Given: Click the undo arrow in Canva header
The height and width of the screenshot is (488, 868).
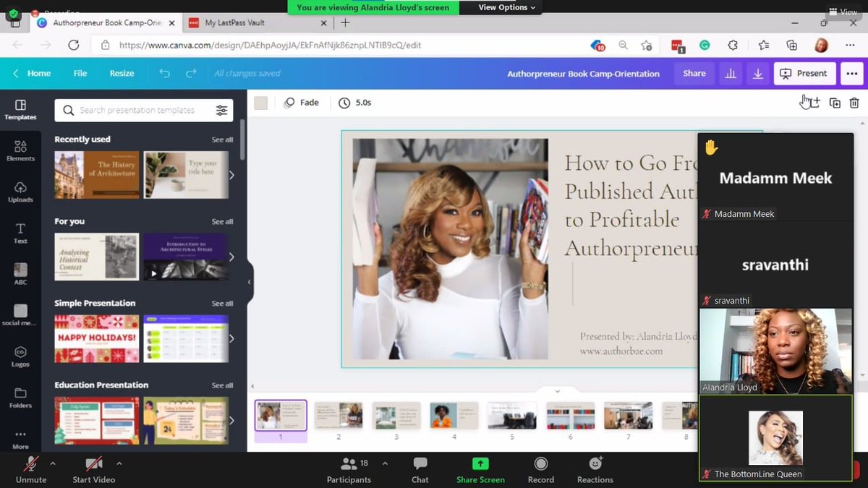Looking at the screenshot, I should [165, 73].
